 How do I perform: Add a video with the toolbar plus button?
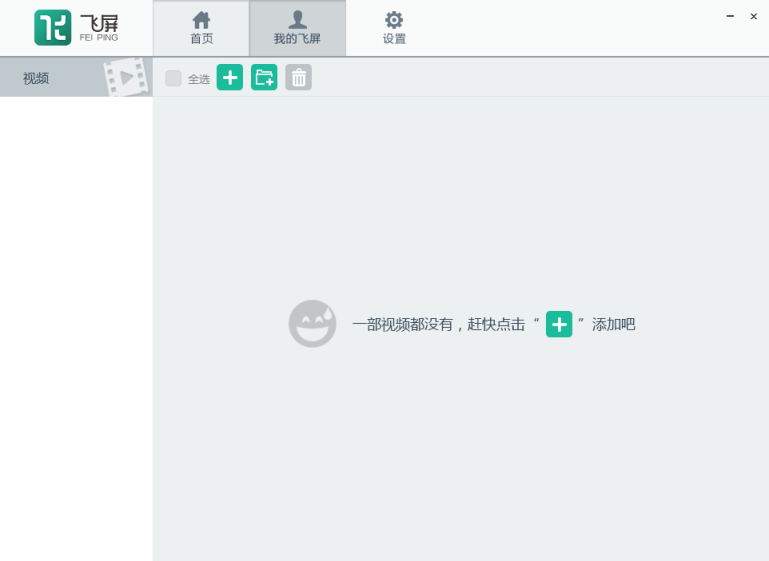230,77
